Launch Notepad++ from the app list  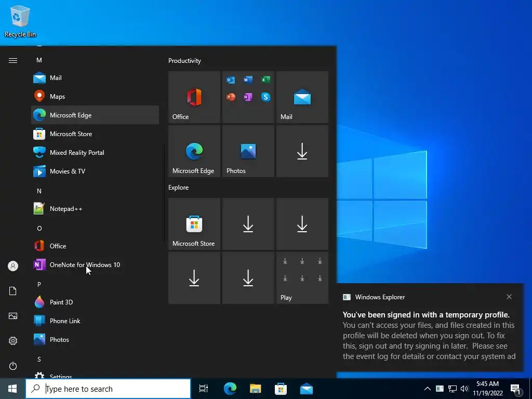tap(95, 209)
